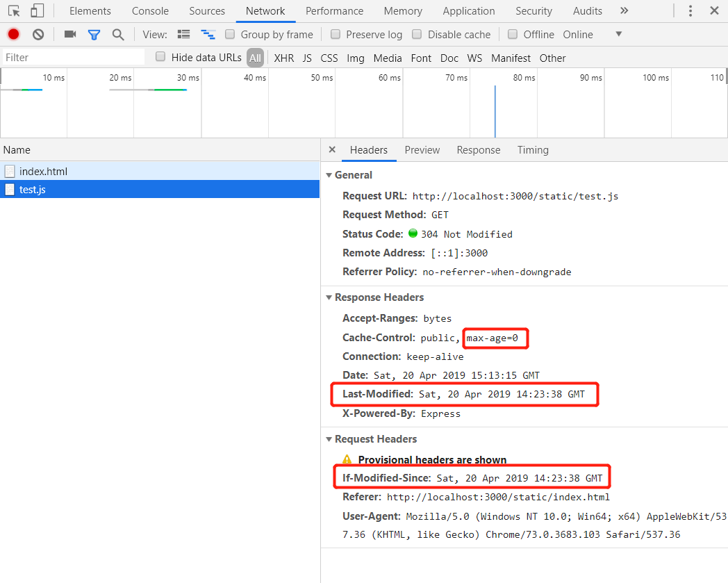This screenshot has width=728, height=583.
Task: Switch to the Audits tab
Action: click(x=587, y=10)
